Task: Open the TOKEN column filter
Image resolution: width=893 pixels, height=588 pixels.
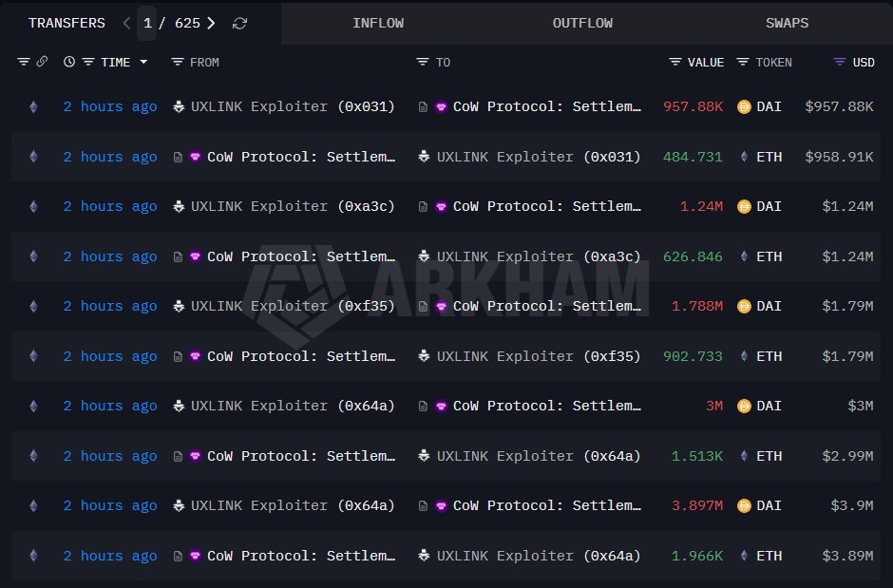Action: [743, 62]
